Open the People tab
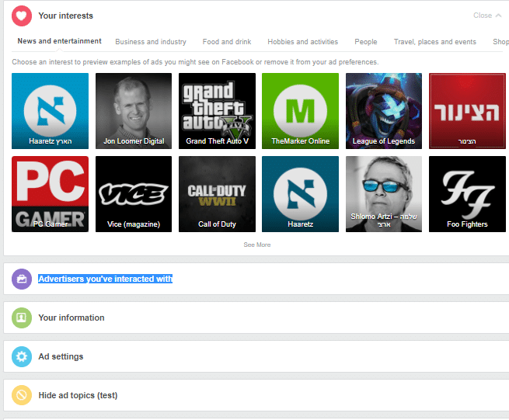509x420 pixels. coord(366,42)
